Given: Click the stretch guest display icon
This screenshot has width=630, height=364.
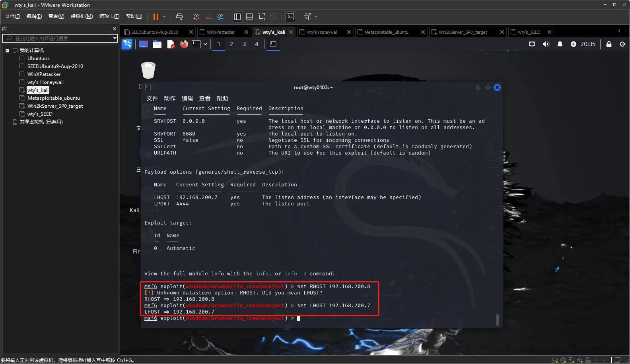Looking at the screenshot, I should point(307,17).
